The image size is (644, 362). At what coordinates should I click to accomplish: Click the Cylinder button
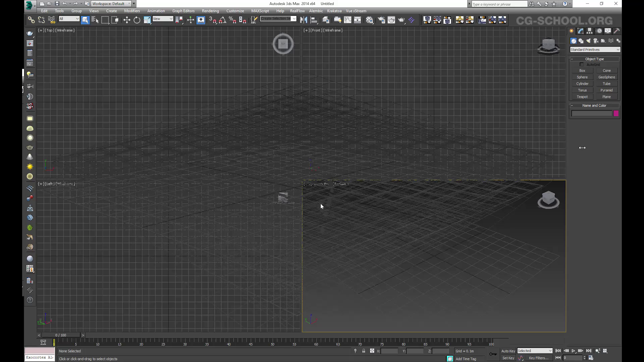[x=582, y=84]
